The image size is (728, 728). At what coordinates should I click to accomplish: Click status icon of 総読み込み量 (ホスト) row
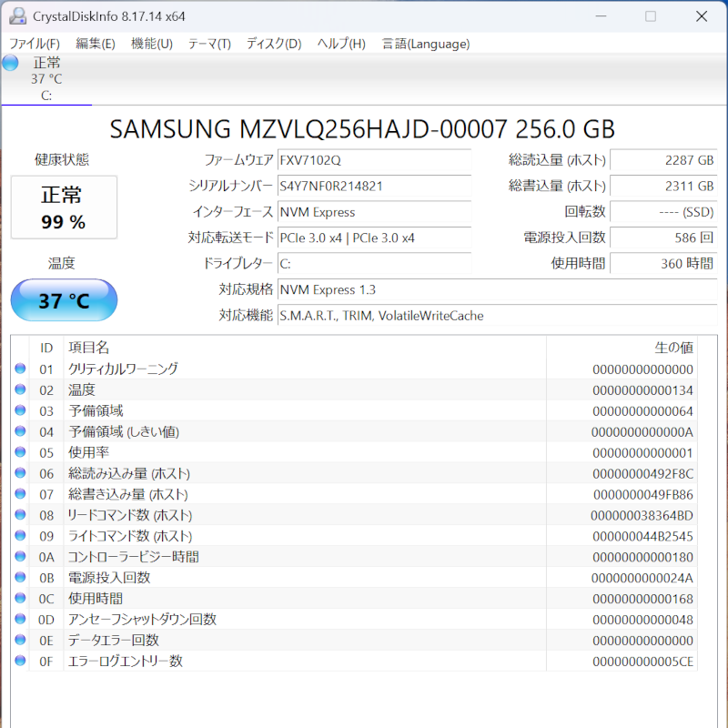coord(20,473)
